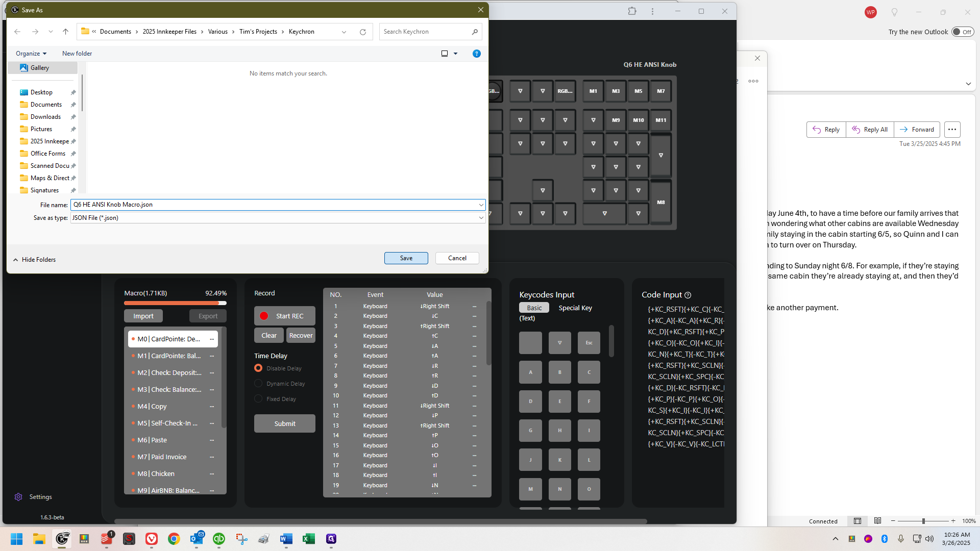This screenshot has width=980, height=551.
Task: Select Desktop in navigation pane
Action: [x=41, y=92]
